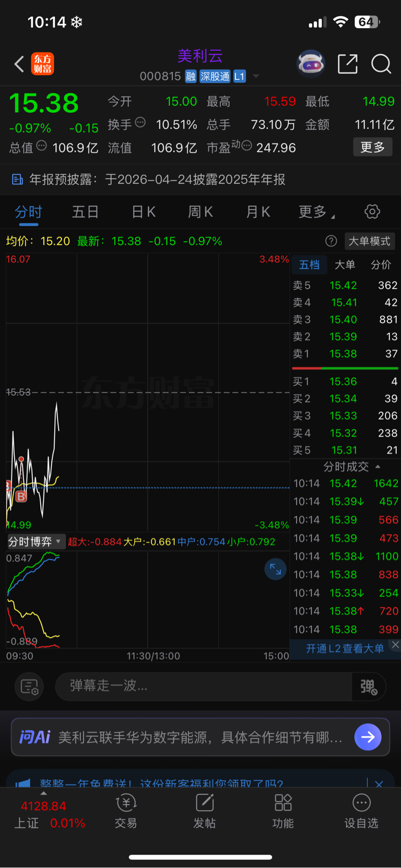The width and height of the screenshot is (401, 868).
Task: Close the new customer benefit banner
Action: 379,784
